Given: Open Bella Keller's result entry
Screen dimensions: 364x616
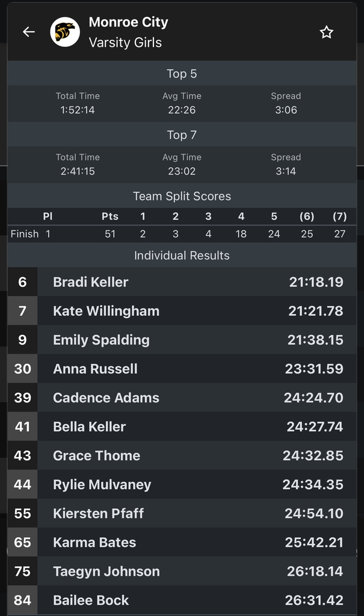Looking at the screenshot, I should click(x=182, y=427).
